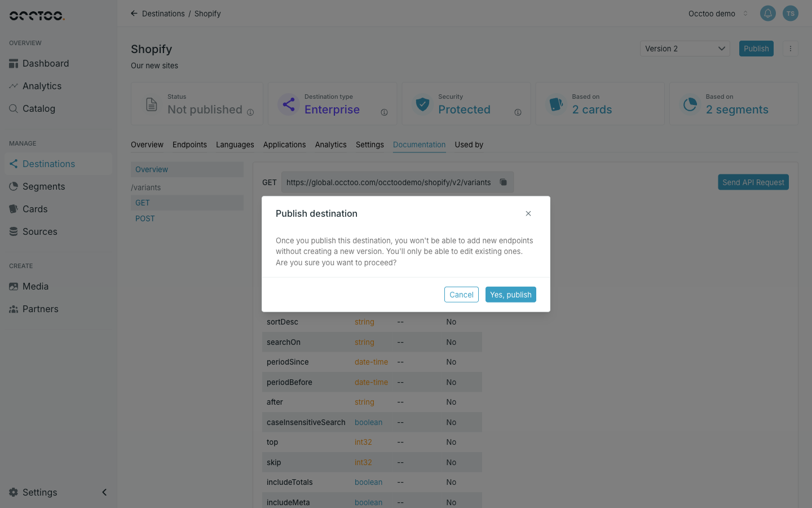This screenshot has height=508, width=812.
Task: Click the Occtoo logo
Action: (x=37, y=15)
